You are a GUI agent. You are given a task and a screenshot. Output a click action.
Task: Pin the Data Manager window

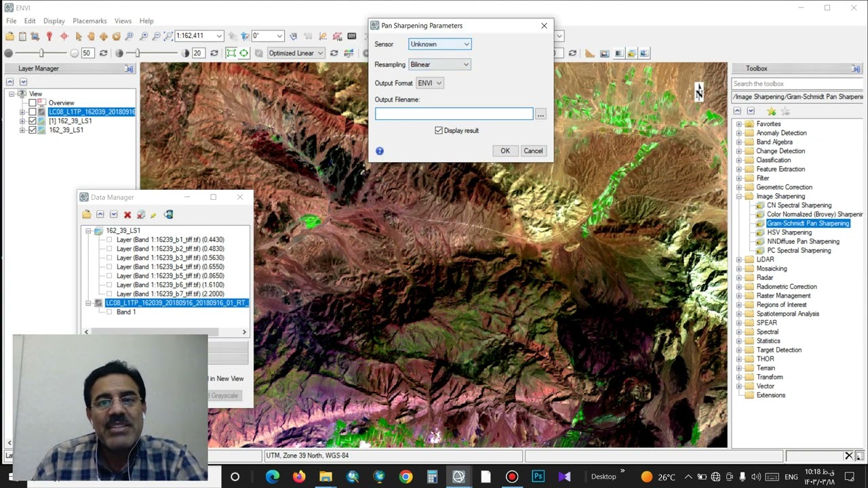click(153, 215)
